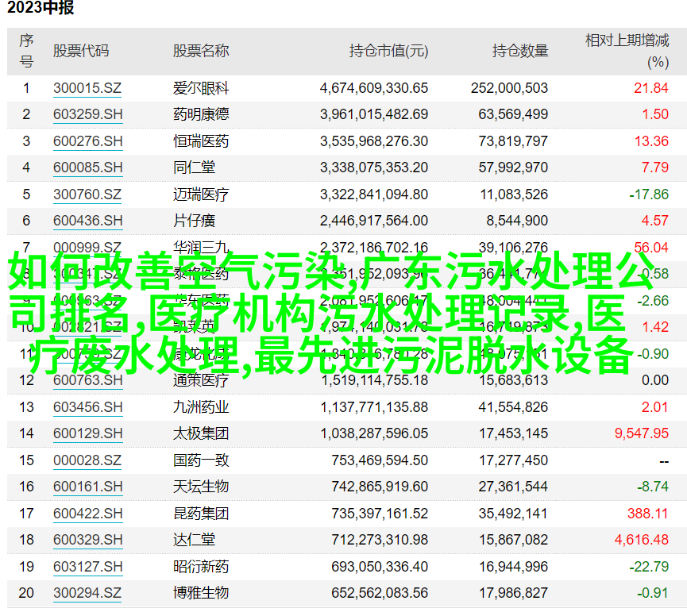This screenshot has width=687, height=616.
Task: Click the stock name 同仁堂
Action: [x=194, y=167]
